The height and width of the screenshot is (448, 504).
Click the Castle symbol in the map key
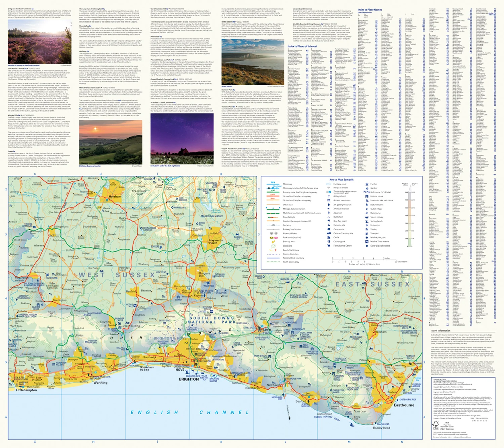coord(329,237)
